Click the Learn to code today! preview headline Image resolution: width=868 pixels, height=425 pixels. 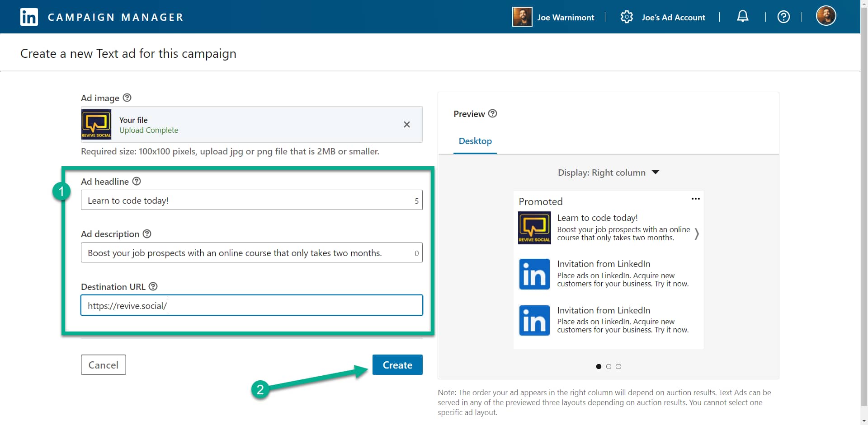[x=597, y=218]
